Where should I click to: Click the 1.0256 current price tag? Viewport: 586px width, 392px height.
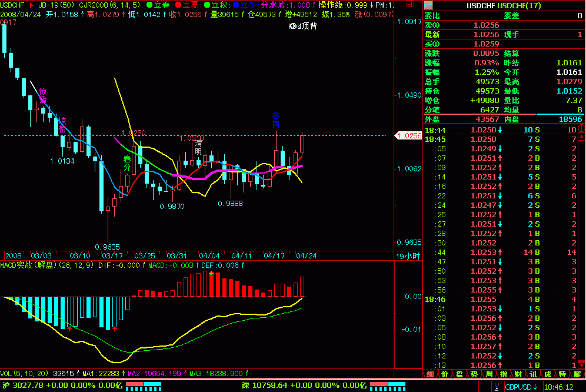pos(408,136)
